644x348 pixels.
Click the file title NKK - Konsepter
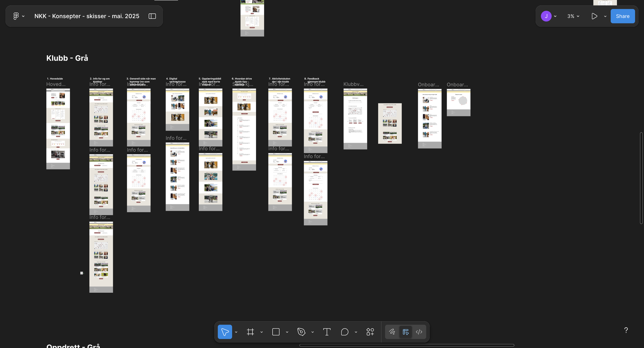point(87,16)
